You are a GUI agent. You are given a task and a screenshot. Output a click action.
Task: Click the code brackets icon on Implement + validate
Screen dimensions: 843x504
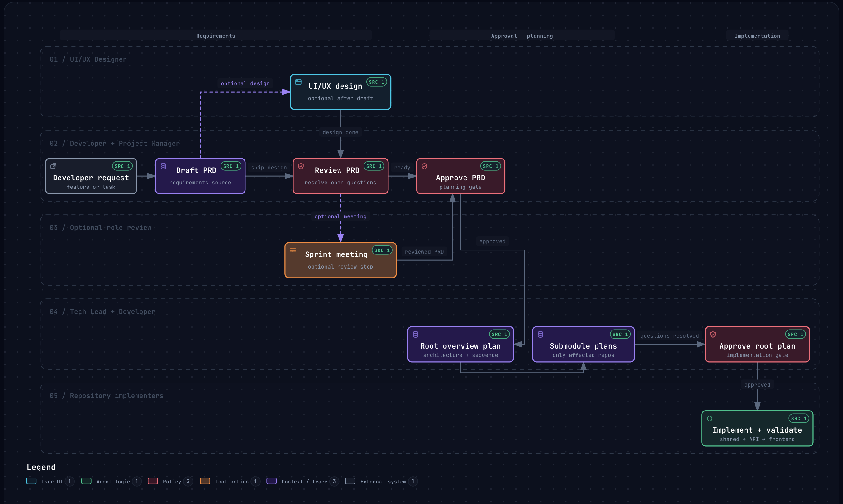click(x=710, y=418)
